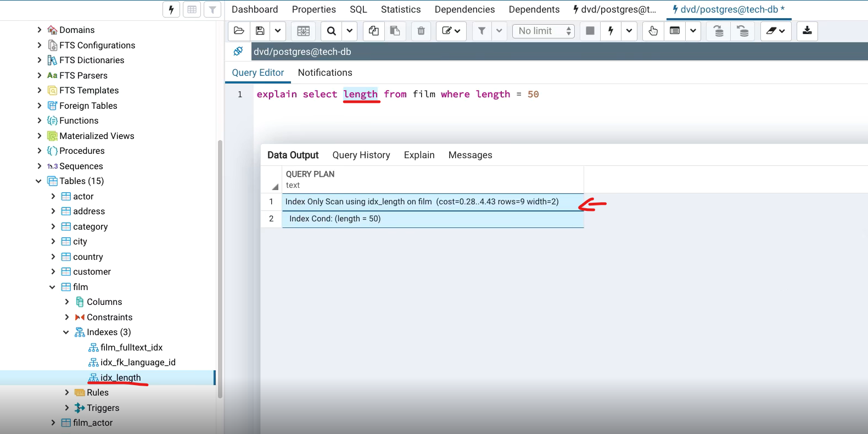Select the Foreign Tables tree item
The image size is (868, 434).
(x=88, y=105)
